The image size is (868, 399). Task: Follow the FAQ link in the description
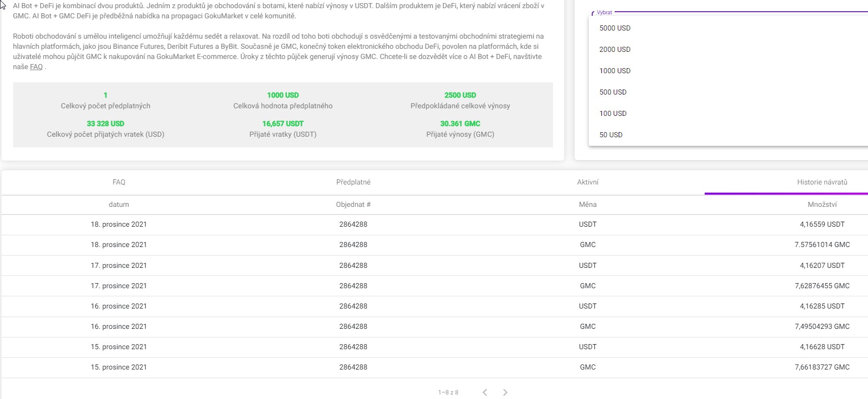coord(36,67)
